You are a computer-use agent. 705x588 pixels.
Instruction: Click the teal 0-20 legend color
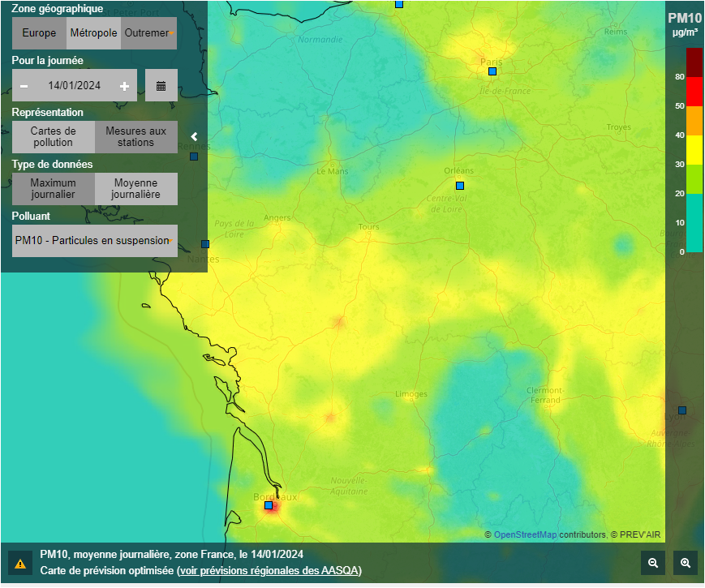coord(694,222)
